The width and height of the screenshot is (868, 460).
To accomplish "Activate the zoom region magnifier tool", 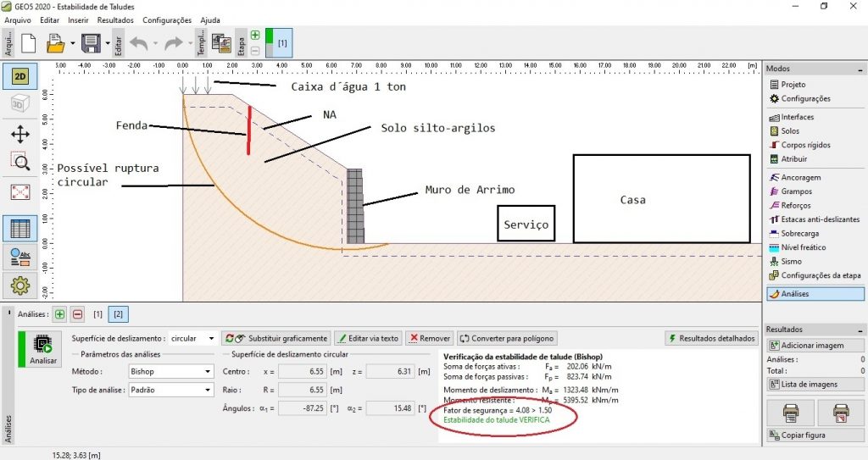I will (x=20, y=163).
